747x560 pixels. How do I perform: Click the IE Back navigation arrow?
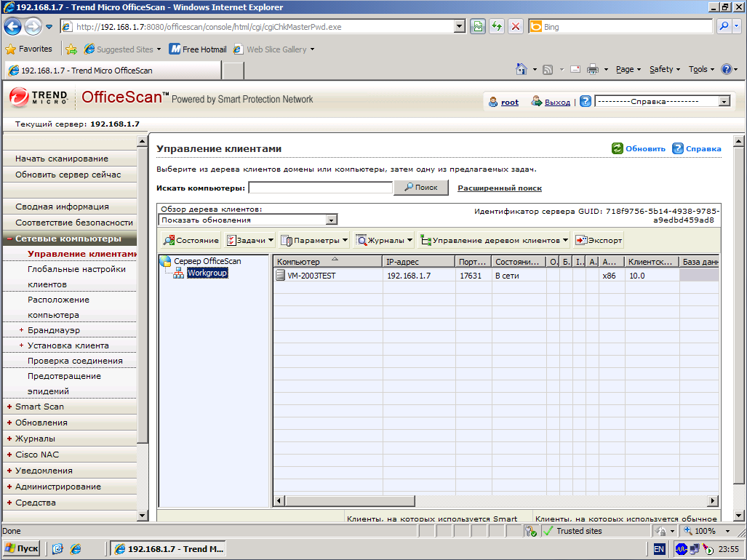(x=13, y=27)
